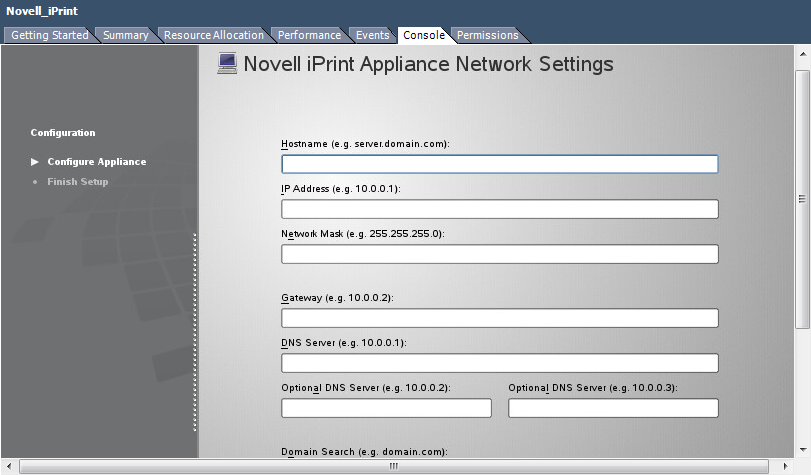Click the Configuration heading in the sidebar
The width and height of the screenshot is (811, 475).
point(63,132)
